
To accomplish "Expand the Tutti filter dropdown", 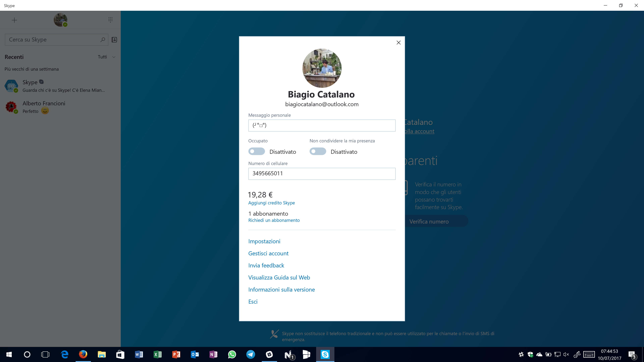I will [107, 57].
